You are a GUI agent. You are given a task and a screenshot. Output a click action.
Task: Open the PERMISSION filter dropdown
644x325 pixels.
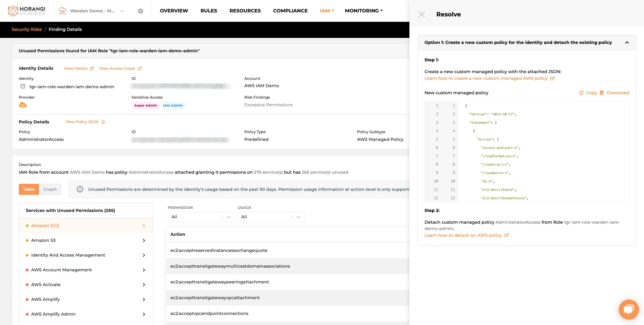(201, 217)
